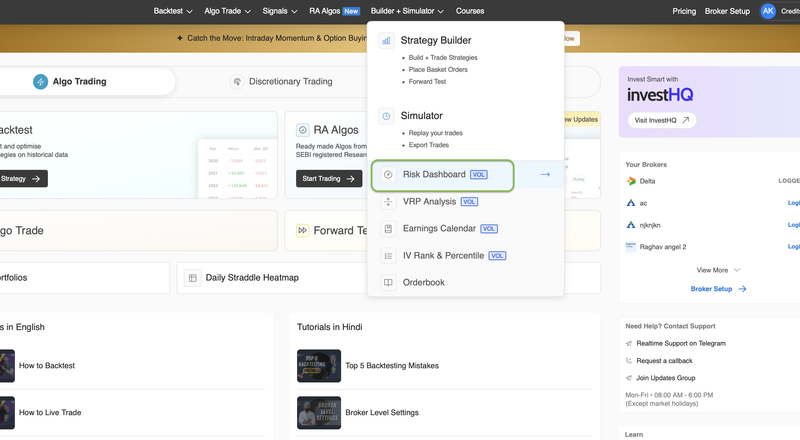Click the broker logo next to ac
Image resolution: width=800 pixels, height=440 pixels.
[631, 203]
